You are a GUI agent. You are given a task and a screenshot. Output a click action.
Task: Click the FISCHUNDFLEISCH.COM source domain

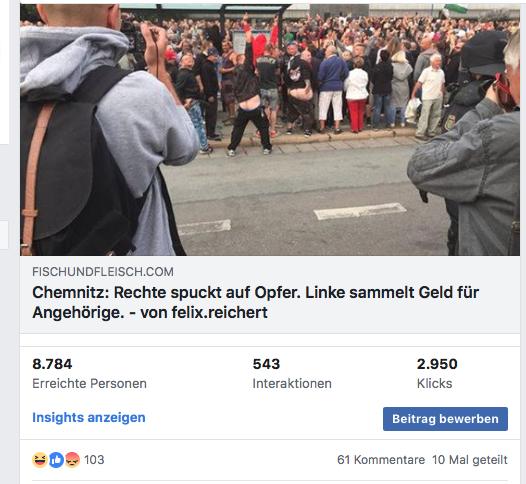point(103,272)
